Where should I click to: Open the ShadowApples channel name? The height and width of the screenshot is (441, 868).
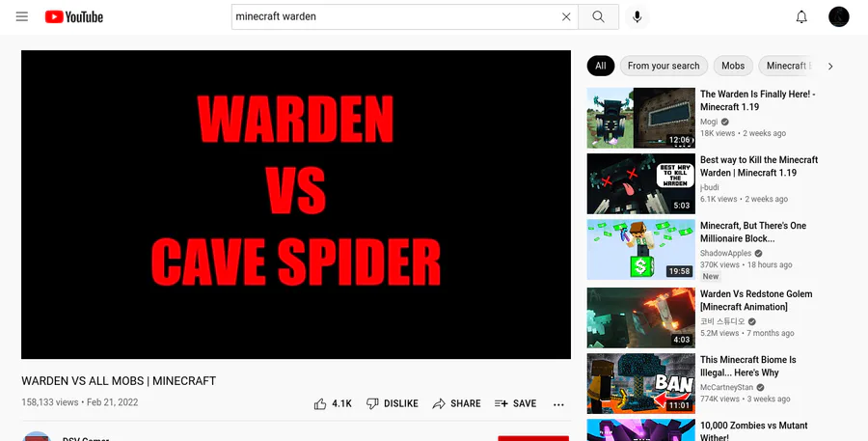[x=725, y=253]
